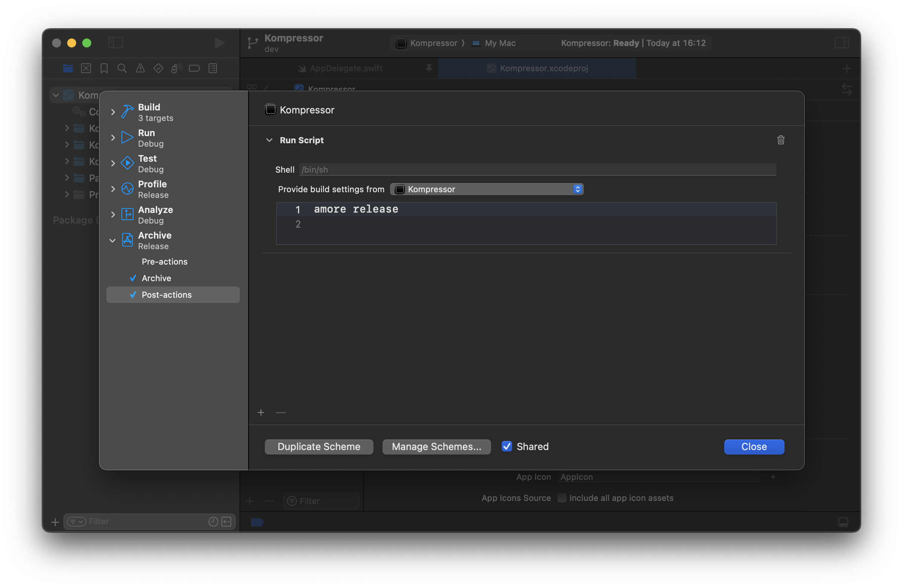The height and width of the screenshot is (588, 903).
Task: Toggle the Shared scheme checkbox
Action: [507, 446]
